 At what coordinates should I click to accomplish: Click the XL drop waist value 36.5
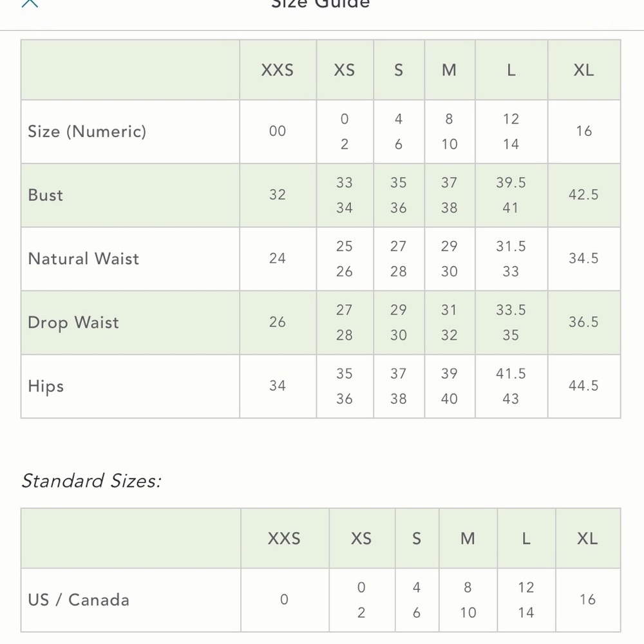point(583,322)
